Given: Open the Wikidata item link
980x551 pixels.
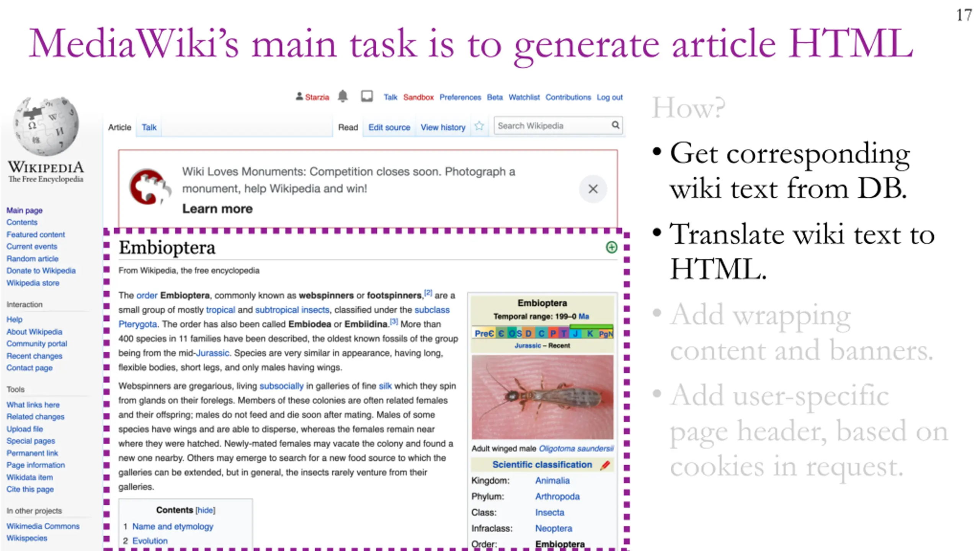Looking at the screenshot, I should click(30, 478).
